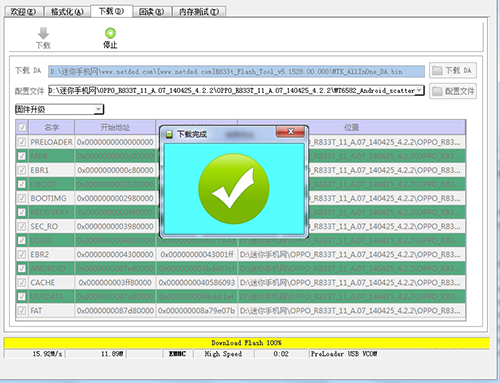Click the 11.89M size status entry
This screenshot has width=500, height=383.
(x=112, y=354)
